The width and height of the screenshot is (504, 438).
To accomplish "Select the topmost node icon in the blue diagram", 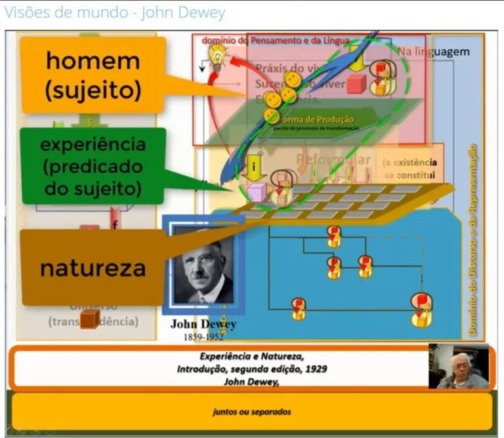I will pos(334,236).
